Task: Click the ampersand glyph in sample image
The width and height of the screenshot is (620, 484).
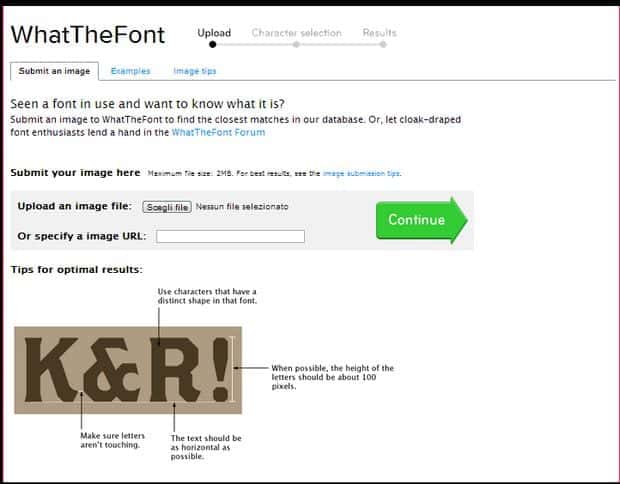Action: coord(112,370)
